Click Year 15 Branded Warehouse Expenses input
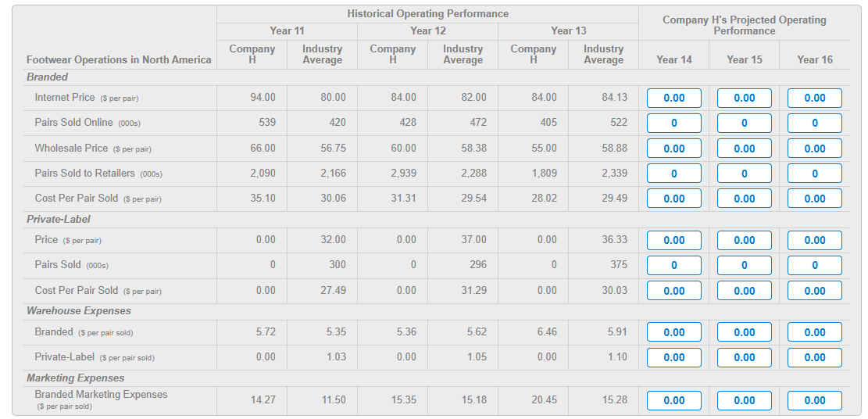Image resolution: width=868 pixels, height=419 pixels. click(x=744, y=332)
